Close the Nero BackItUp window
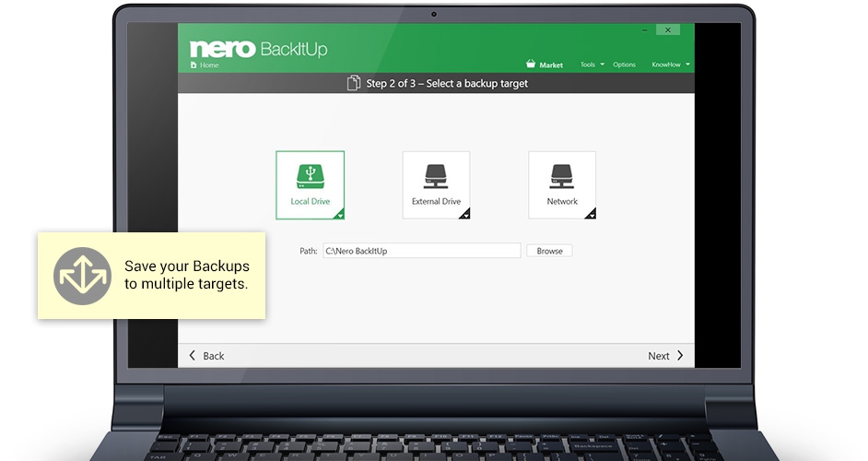 click(x=668, y=30)
